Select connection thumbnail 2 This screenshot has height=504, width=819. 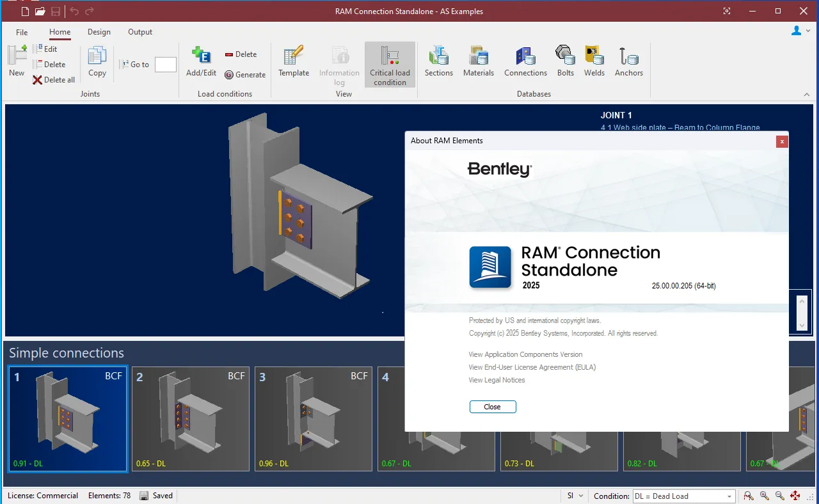coord(191,419)
